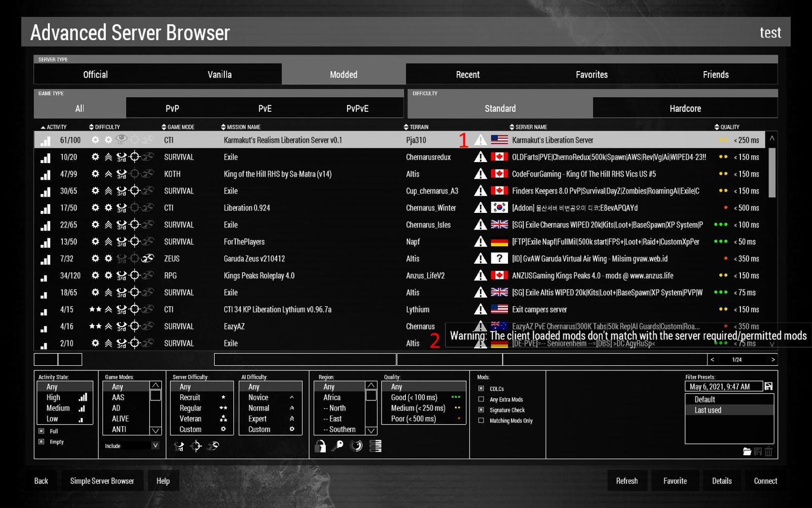Select the 3rd person view filter icon
This screenshot has width=812, height=508.
[179, 446]
